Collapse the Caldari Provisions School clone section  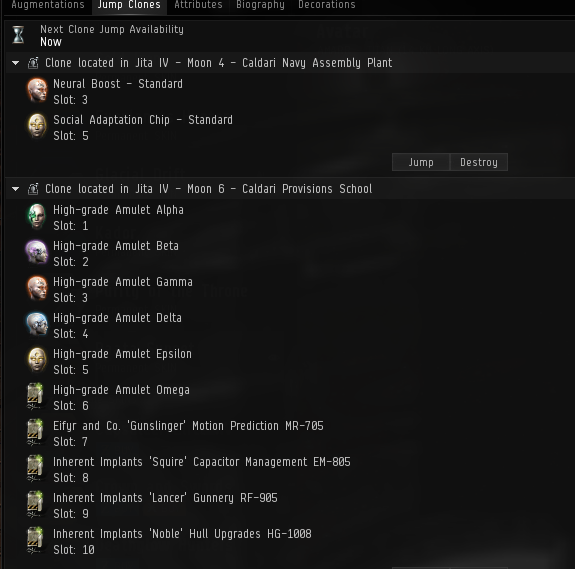[15, 189]
